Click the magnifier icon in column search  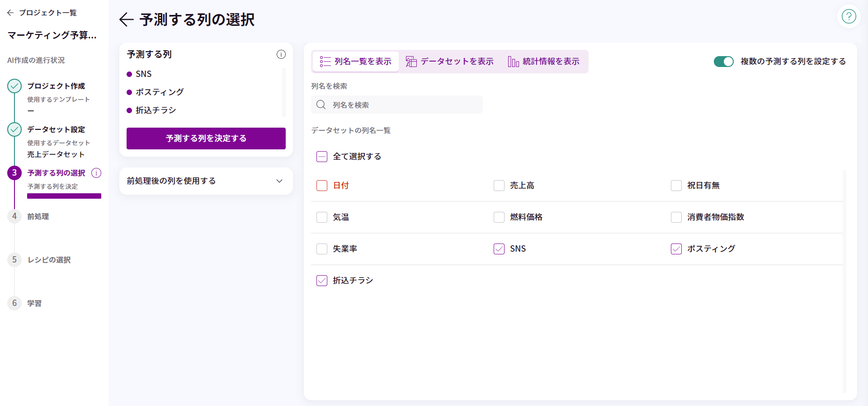point(321,105)
